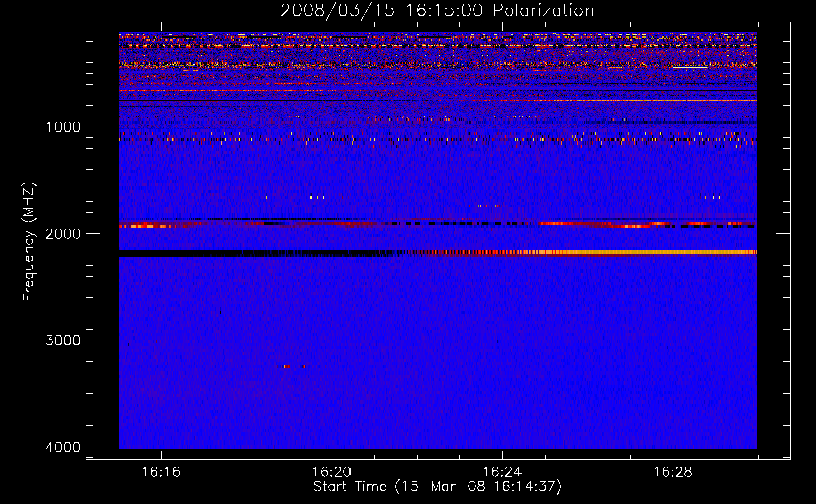Image resolution: width=816 pixels, height=504 pixels.
Task: Click the 16:16 time tick label
Action: pos(161,472)
